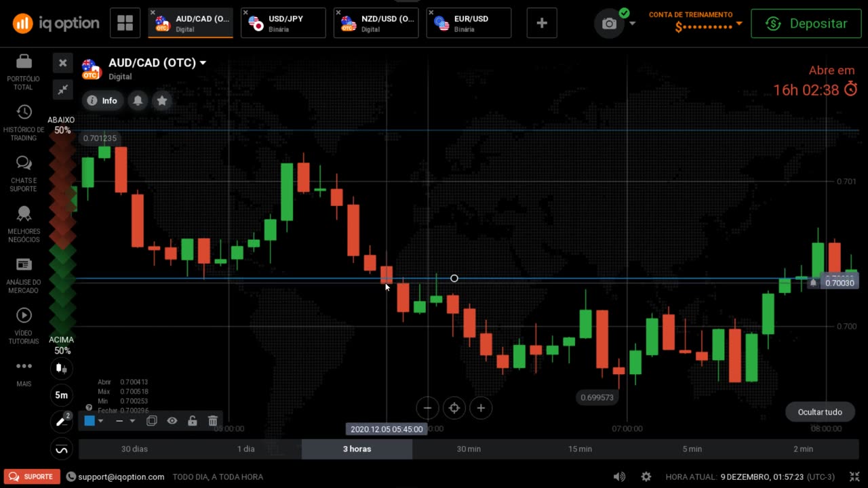Switch to NZD/USD (OTC) tab
868x488 pixels.
[x=376, y=23]
